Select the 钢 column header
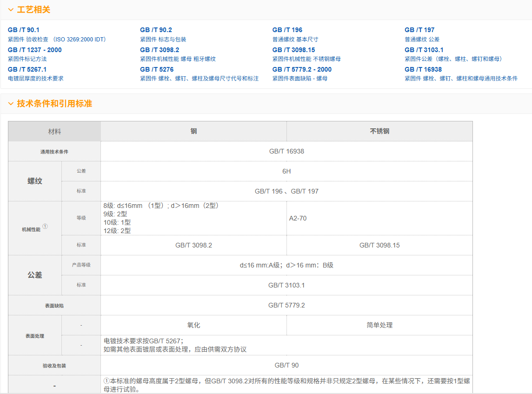Screen dimensions: 532x394 (x=193, y=131)
